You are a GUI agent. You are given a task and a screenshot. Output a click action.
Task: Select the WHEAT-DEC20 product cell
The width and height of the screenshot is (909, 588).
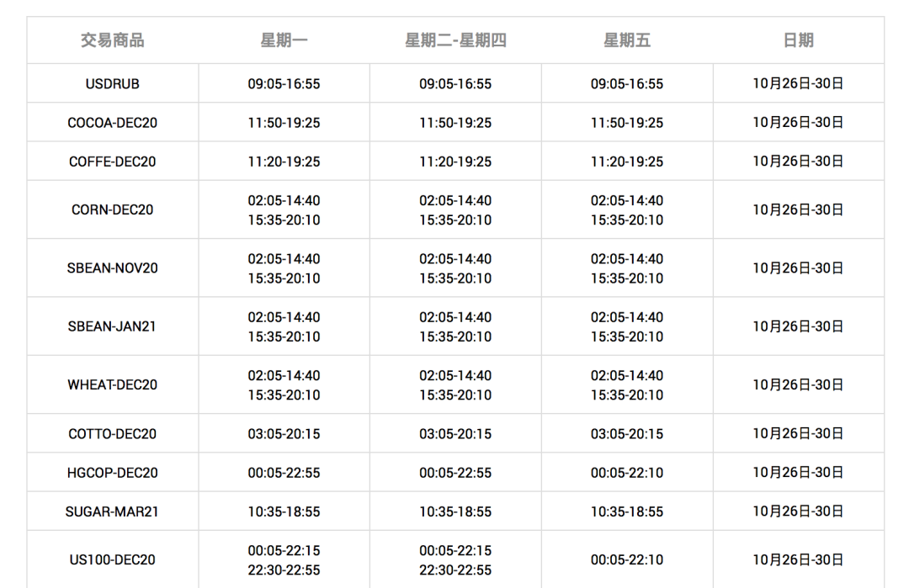click(x=113, y=384)
